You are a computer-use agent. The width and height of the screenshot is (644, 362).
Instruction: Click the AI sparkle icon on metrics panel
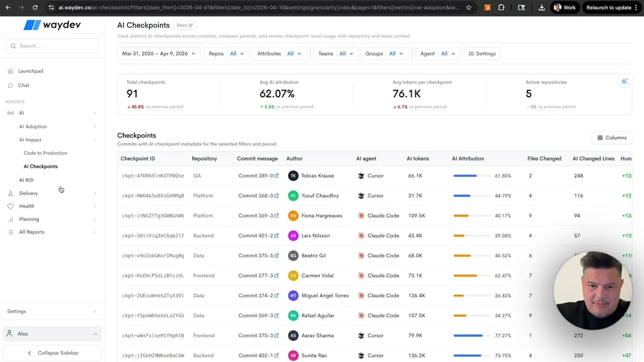(624, 81)
